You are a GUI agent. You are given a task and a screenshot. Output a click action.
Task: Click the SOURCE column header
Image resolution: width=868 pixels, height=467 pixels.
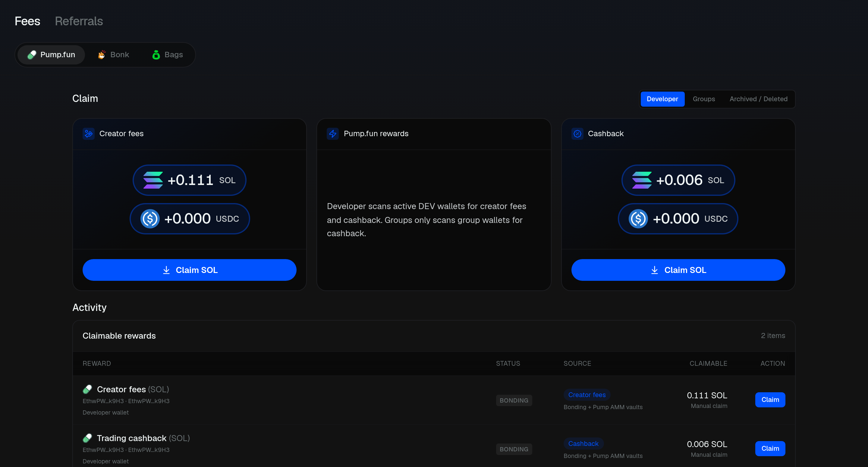point(577,364)
